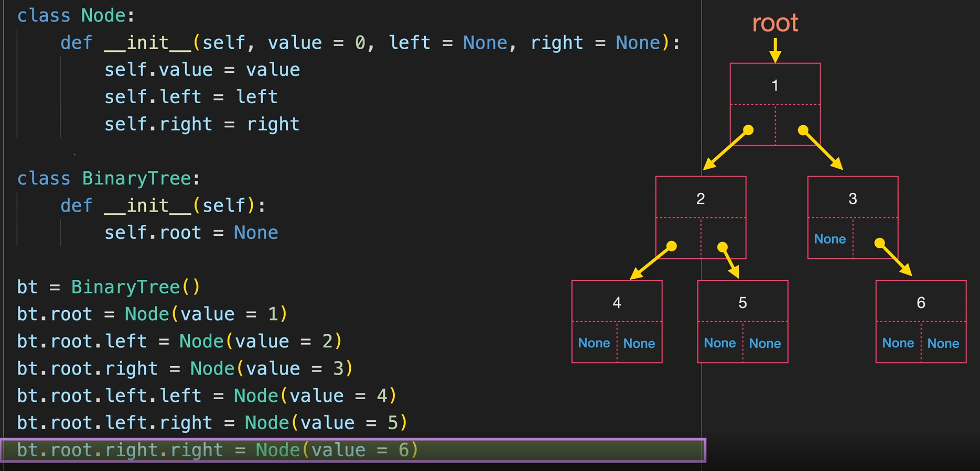The height and width of the screenshot is (471, 980).
Task: Click tree node value 3
Action: 853,199
